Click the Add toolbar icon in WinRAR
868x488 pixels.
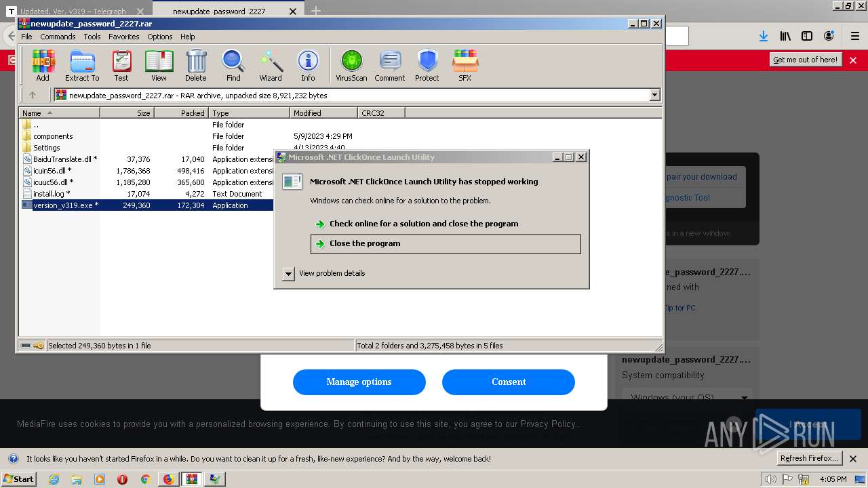click(x=43, y=66)
